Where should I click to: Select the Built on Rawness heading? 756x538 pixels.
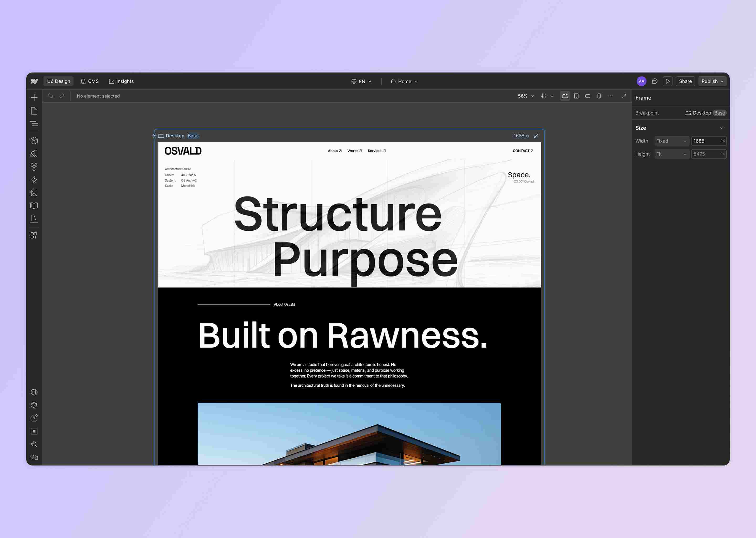pyautogui.click(x=343, y=335)
